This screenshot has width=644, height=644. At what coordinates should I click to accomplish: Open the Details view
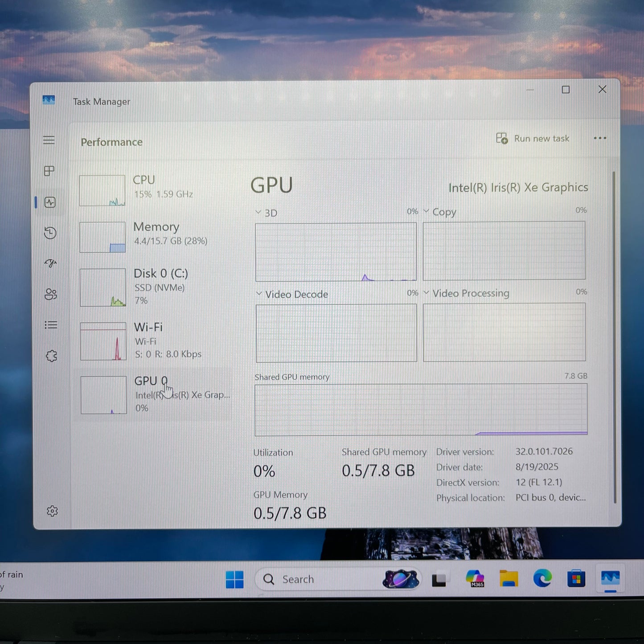coord(51,324)
